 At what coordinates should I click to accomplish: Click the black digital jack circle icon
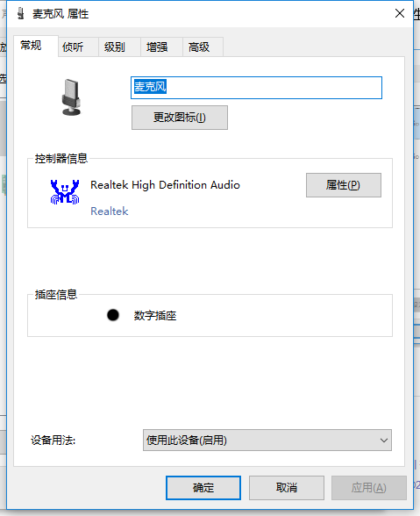pyautogui.click(x=113, y=315)
